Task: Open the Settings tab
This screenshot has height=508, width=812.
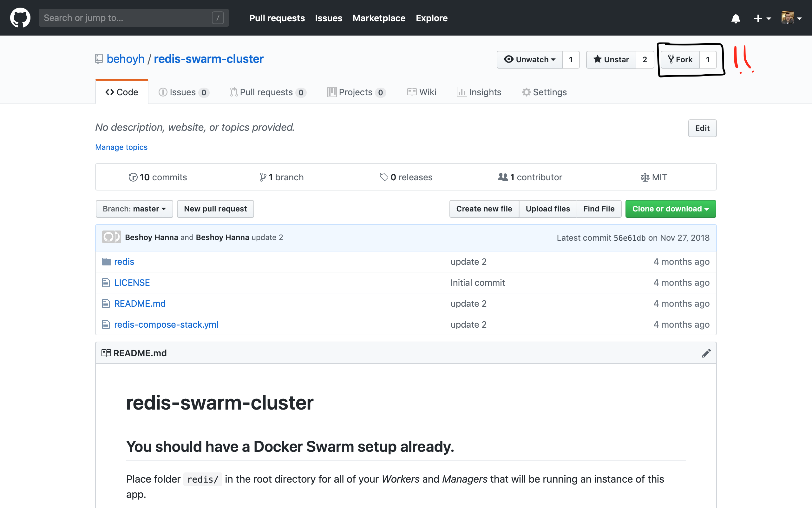Action: 544,92
